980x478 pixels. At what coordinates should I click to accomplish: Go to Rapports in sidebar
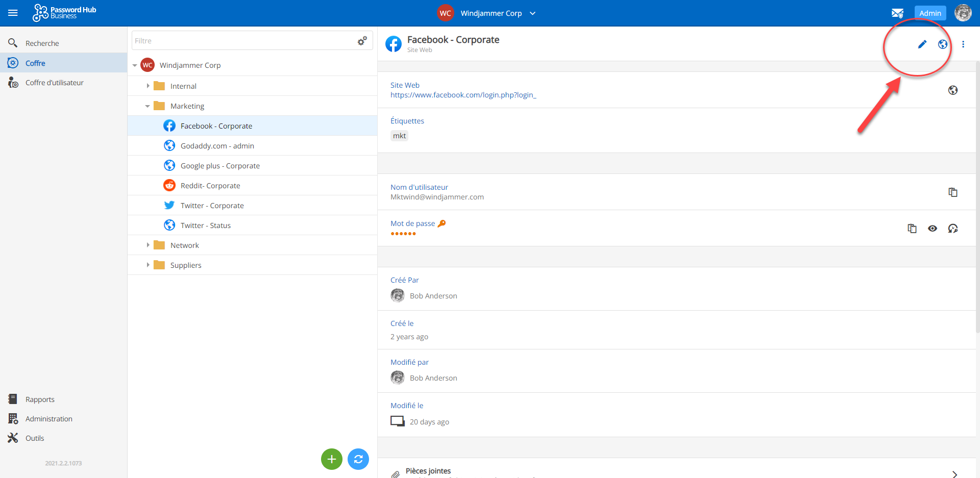[x=40, y=399]
